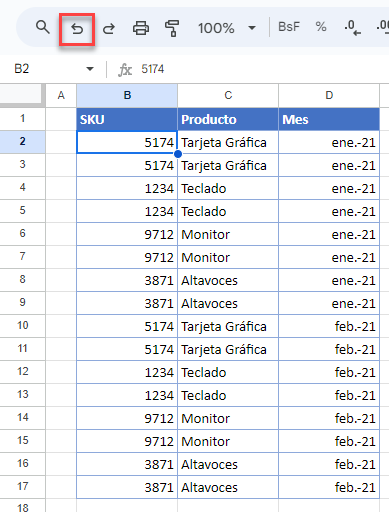This screenshot has width=389, height=512.
Task: Select column D header
Action: click(329, 95)
